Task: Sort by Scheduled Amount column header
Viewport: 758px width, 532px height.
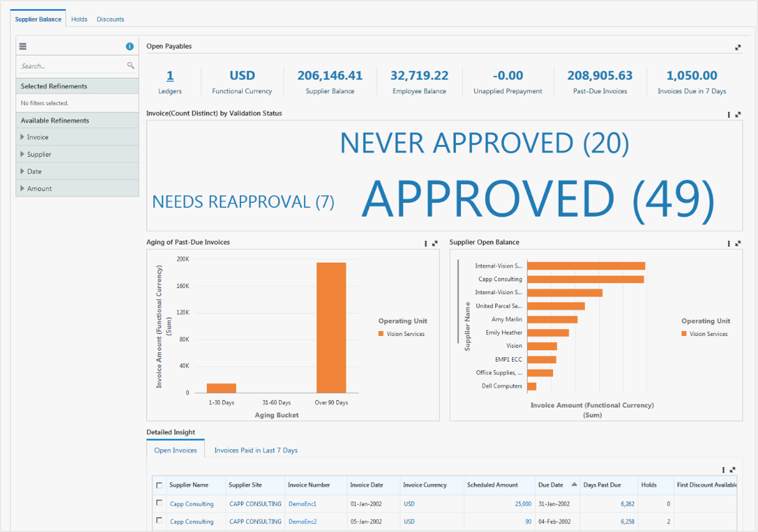Action: 493,485
